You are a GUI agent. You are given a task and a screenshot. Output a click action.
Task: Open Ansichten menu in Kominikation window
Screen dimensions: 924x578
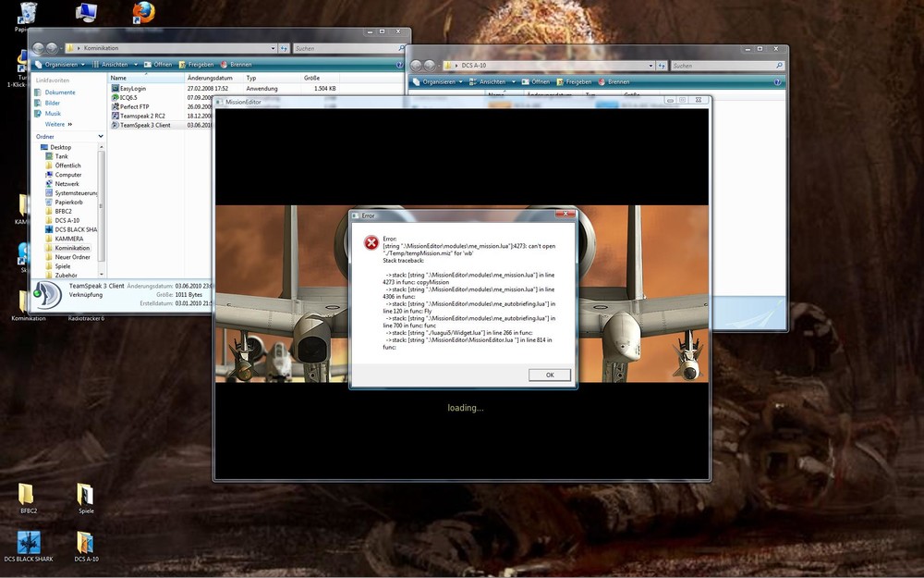point(115,65)
